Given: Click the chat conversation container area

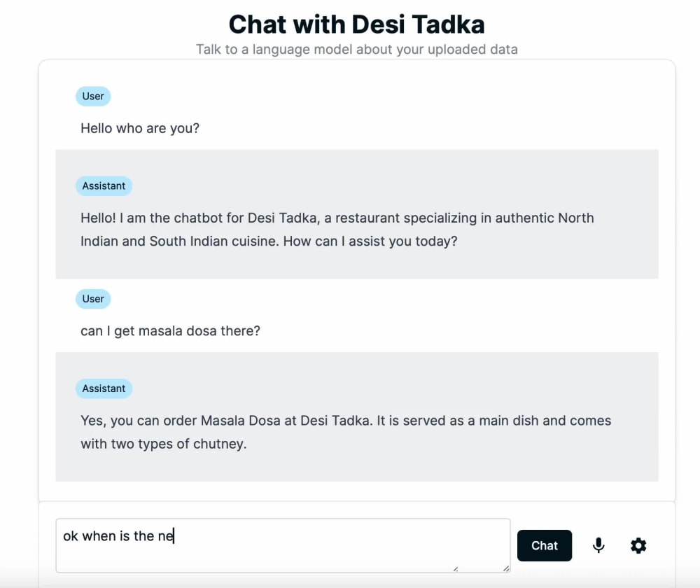Looking at the screenshot, I should click(x=356, y=280).
